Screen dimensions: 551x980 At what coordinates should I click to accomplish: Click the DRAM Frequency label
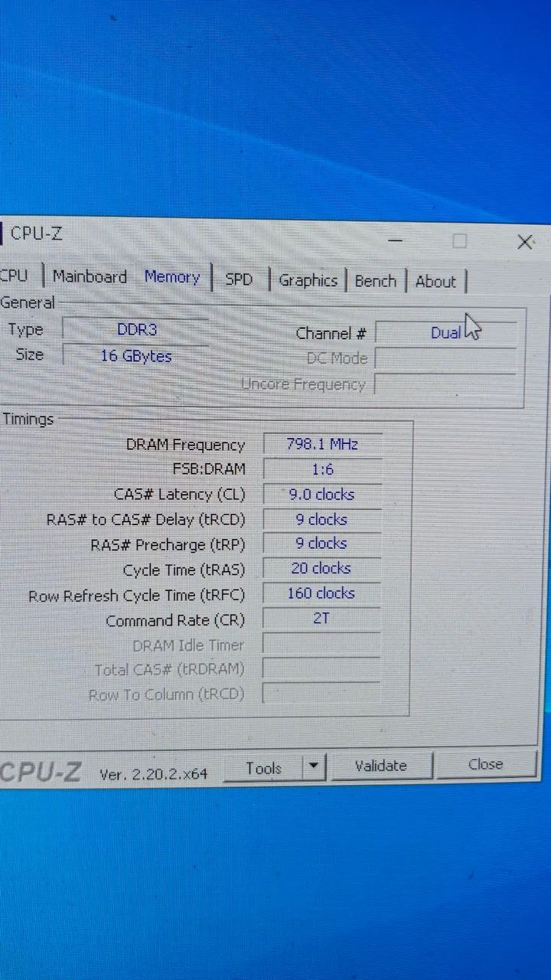click(185, 445)
